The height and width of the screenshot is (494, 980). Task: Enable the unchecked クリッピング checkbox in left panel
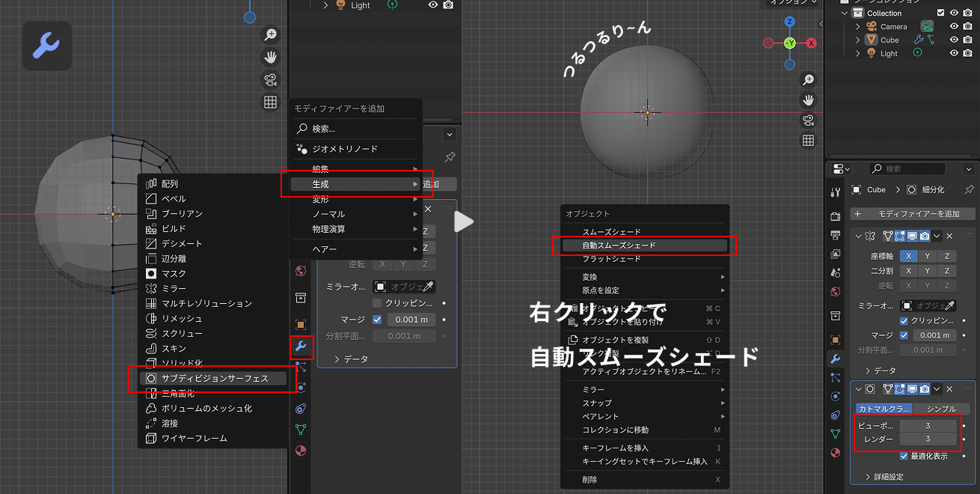(377, 303)
